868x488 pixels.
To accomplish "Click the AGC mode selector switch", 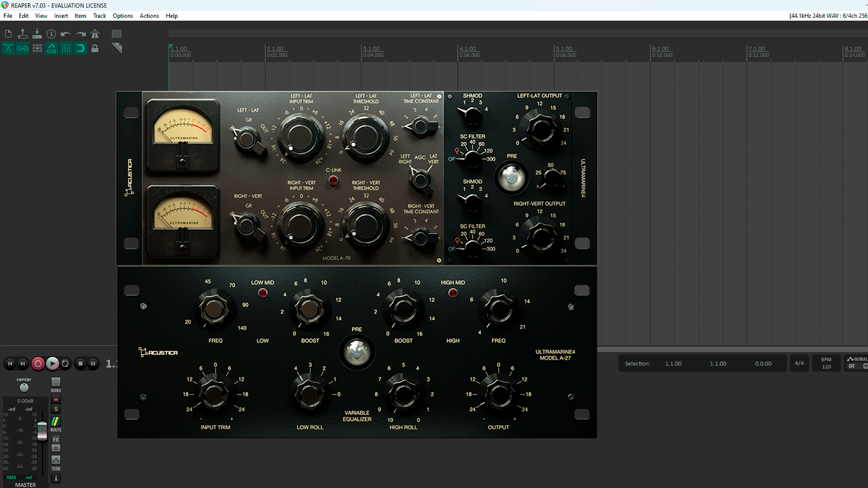I will [x=420, y=180].
